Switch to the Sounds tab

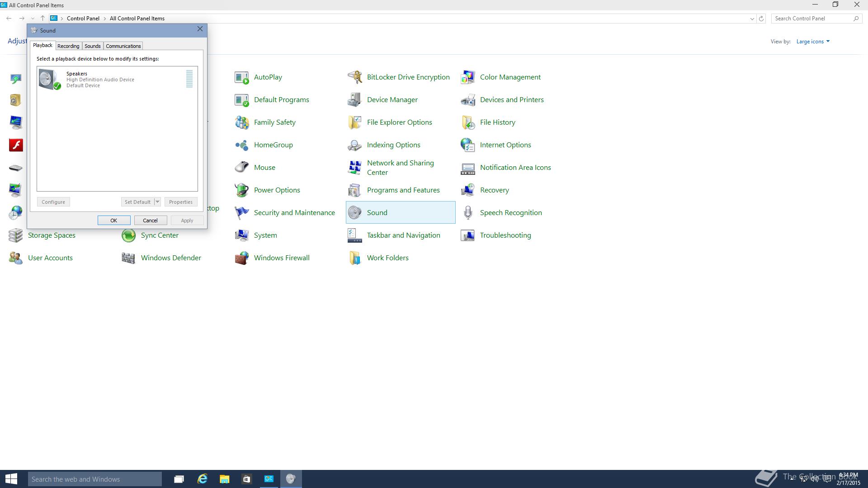[93, 46]
